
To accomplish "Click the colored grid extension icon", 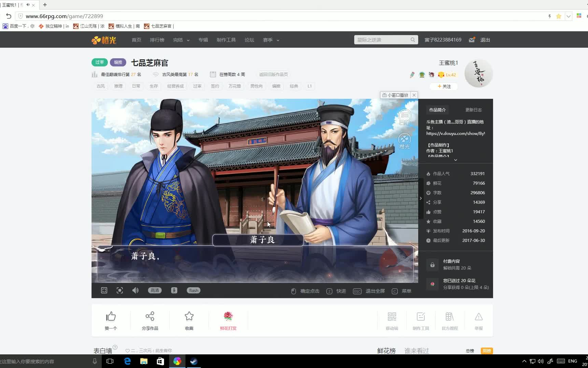I will click(579, 16).
